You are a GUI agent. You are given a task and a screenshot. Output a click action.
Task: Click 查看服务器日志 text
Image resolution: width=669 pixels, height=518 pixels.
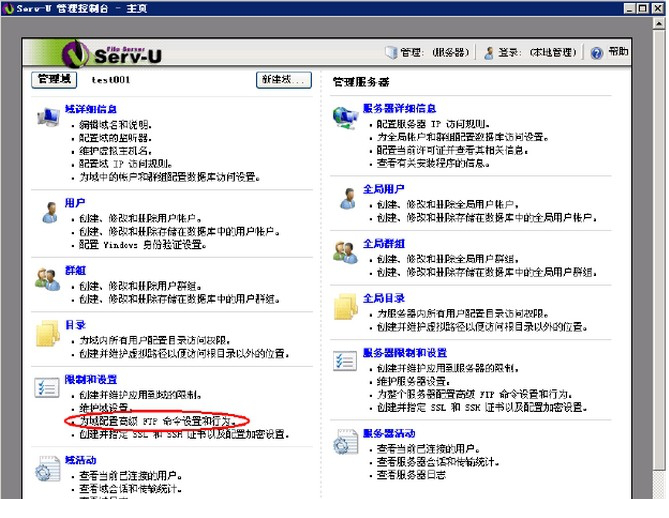[411, 475]
